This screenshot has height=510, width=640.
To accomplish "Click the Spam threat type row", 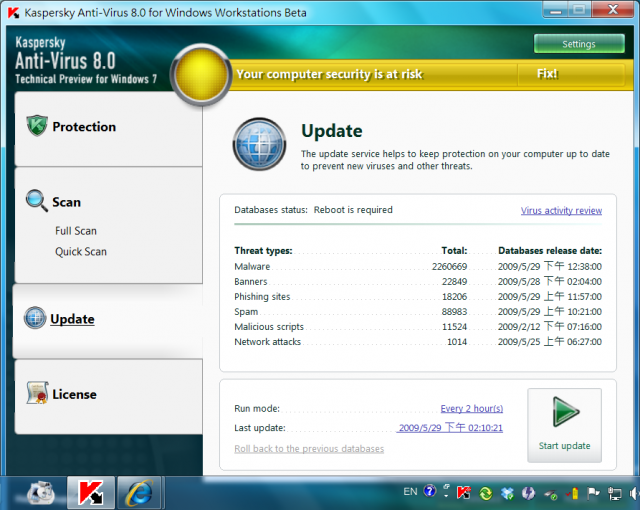I will pyautogui.click(x=418, y=312).
